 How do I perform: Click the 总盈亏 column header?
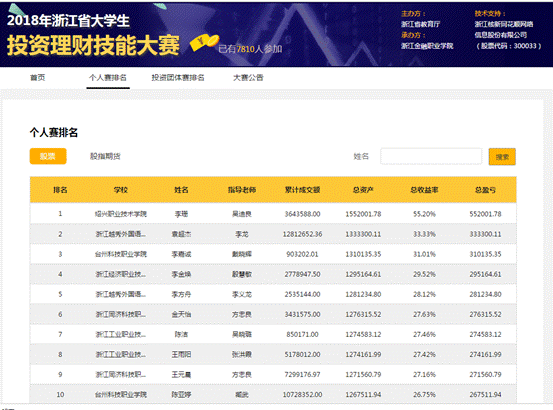coord(485,190)
